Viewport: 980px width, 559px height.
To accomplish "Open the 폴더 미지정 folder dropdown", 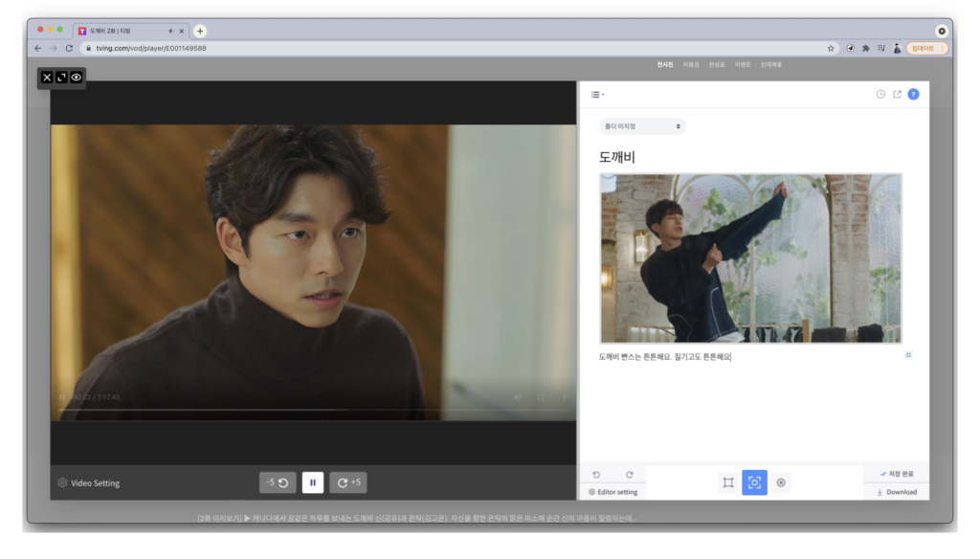I will click(642, 126).
